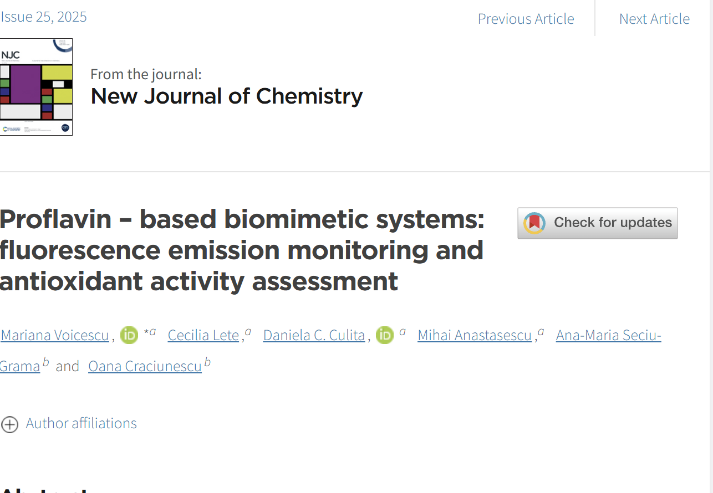713x493 pixels.
Task: Click corresponding author asterisk after Mariana Voicescu
Action: (146, 331)
